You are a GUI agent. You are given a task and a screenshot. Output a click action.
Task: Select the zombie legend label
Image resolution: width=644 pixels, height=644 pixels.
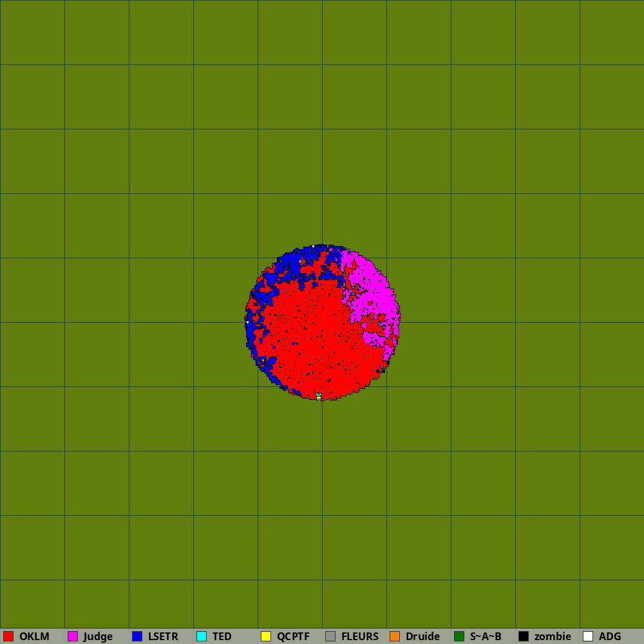[553, 636]
